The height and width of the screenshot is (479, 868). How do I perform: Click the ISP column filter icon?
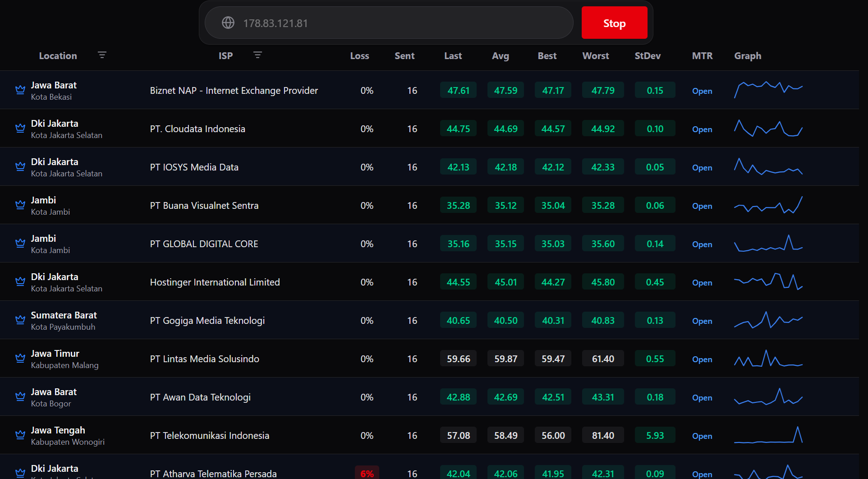coord(257,55)
